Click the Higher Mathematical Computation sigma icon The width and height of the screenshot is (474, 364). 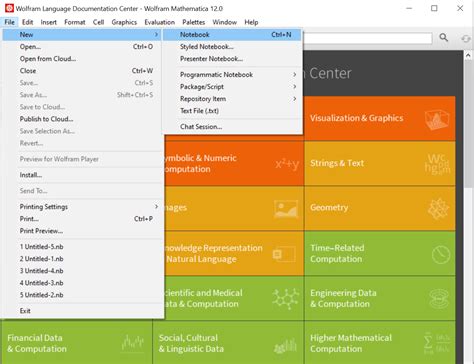pyautogui.click(x=437, y=343)
